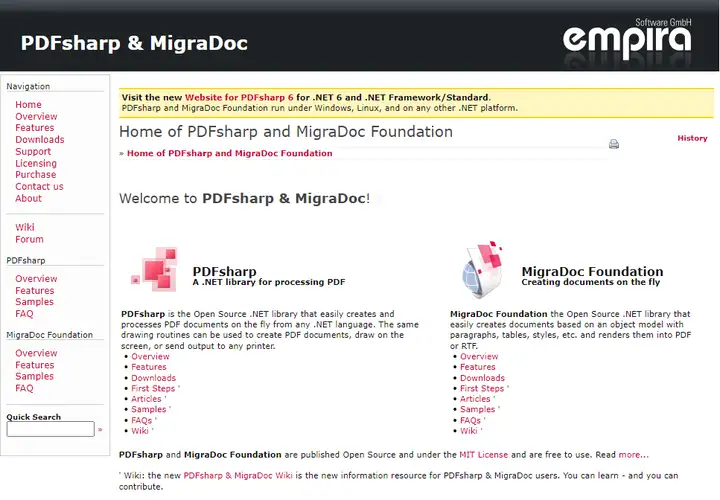Open FAQ under MigraDoc Foundation sidebar section

point(24,388)
